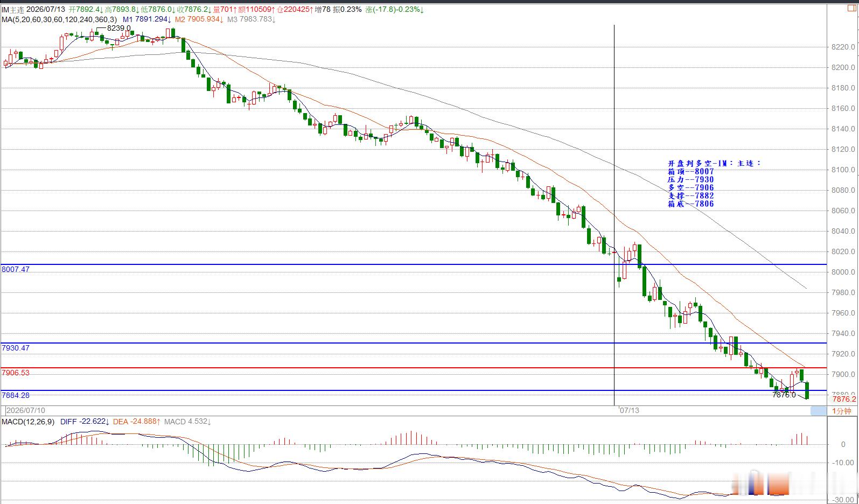Click the change 涨(-17.8)-0.23%
The image size is (859, 504).
[395, 10]
